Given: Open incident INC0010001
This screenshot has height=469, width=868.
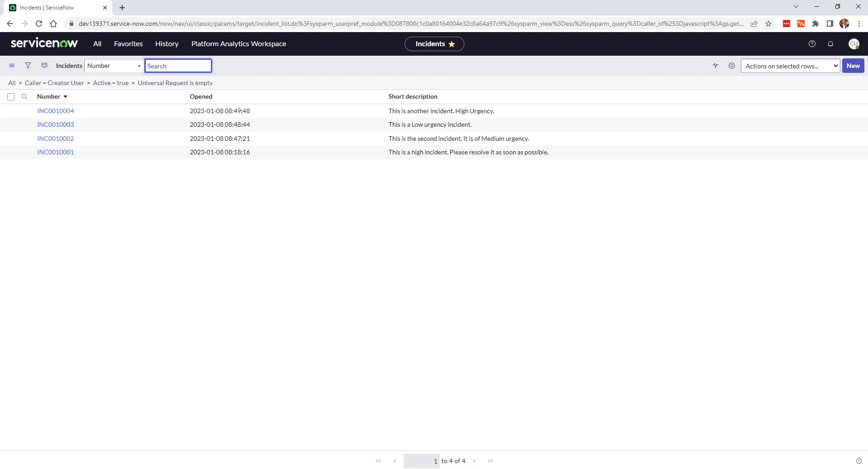Looking at the screenshot, I should 56,152.
